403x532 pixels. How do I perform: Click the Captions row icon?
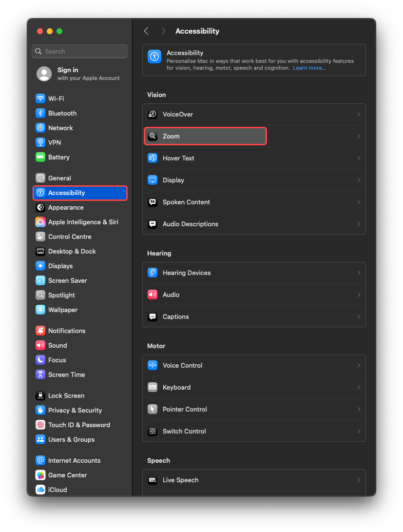point(153,316)
